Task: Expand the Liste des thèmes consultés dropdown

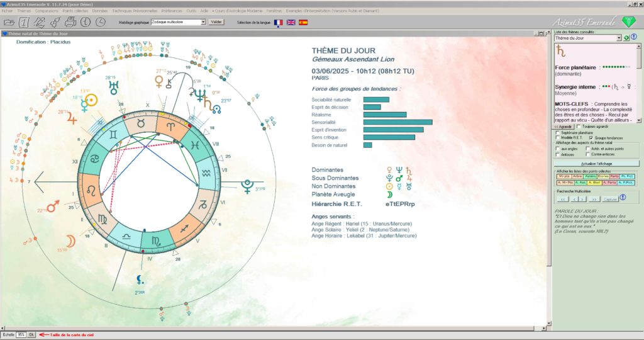Action: 619,38
